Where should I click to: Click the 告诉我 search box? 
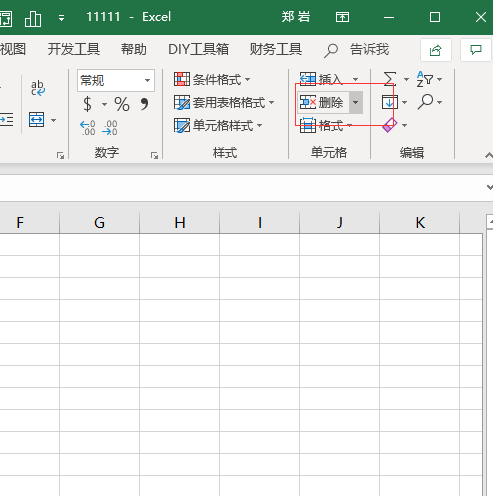coord(356,50)
